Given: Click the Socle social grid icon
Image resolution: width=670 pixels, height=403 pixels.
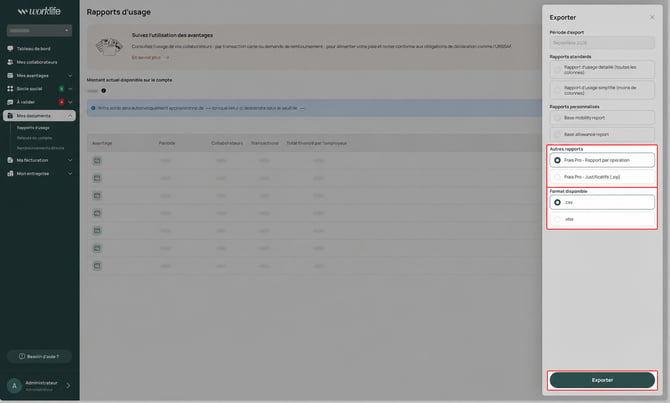Looking at the screenshot, I should pos(10,89).
